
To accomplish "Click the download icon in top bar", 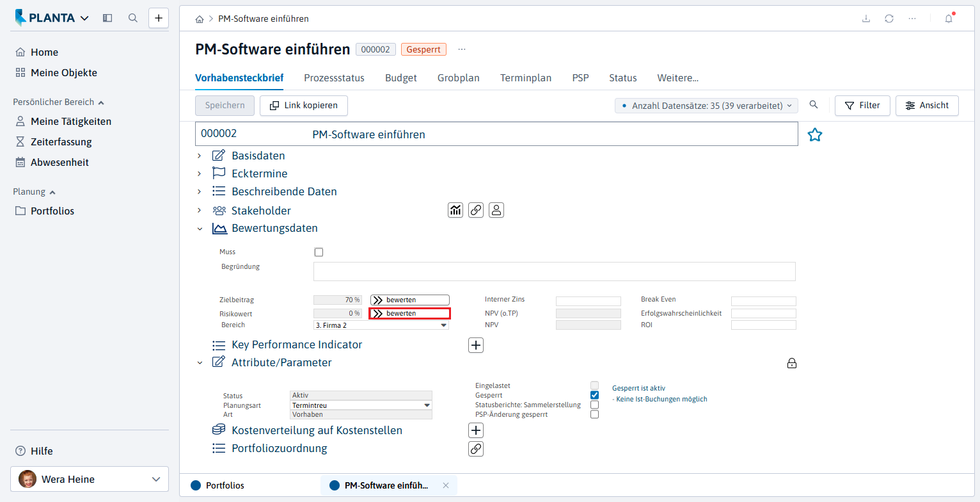I will pyautogui.click(x=866, y=19).
